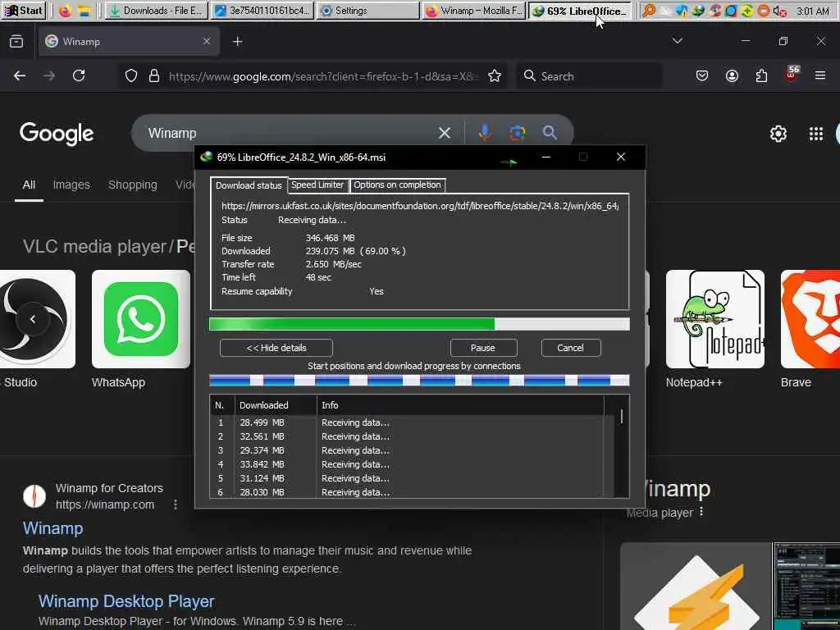Open Firefox tab overview icon
Viewport: 840px width, 630px height.
(x=16, y=41)
